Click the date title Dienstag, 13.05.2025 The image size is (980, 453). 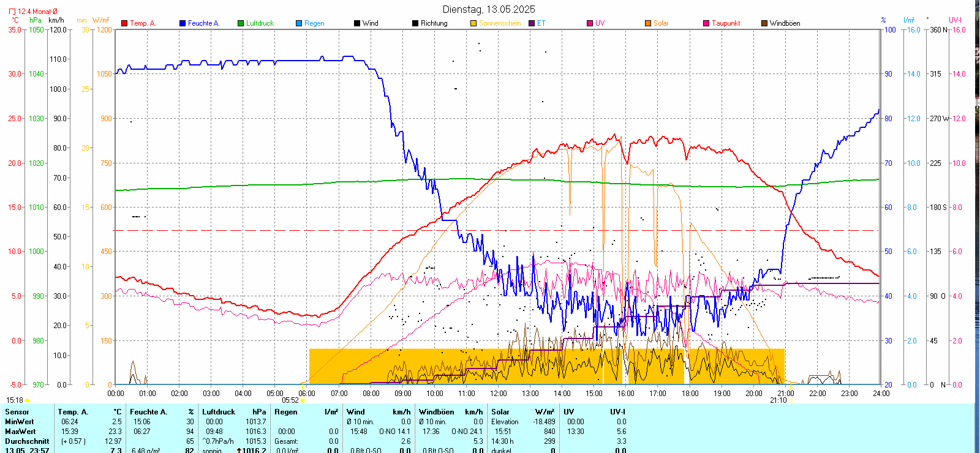[x=489, y=9]
